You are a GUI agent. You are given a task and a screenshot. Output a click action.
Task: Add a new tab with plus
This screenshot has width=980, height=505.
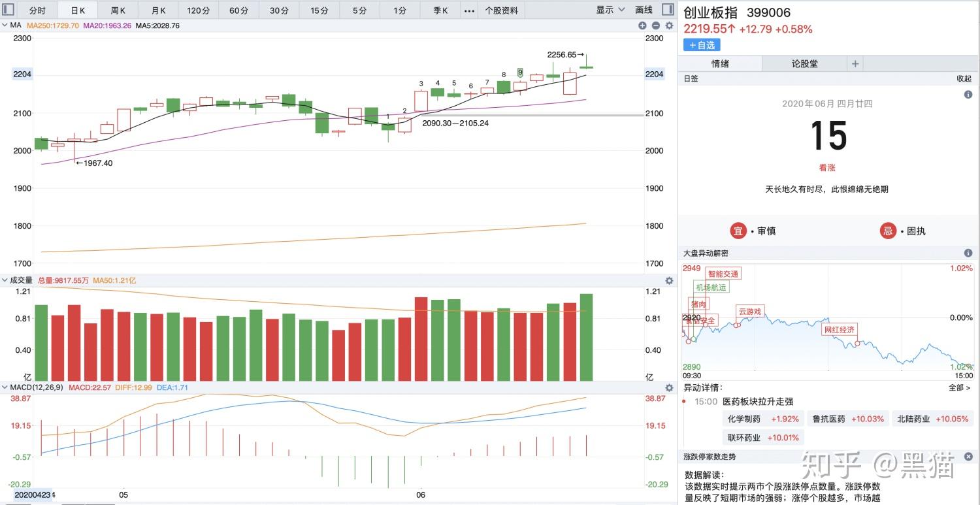tap(855, 63)
